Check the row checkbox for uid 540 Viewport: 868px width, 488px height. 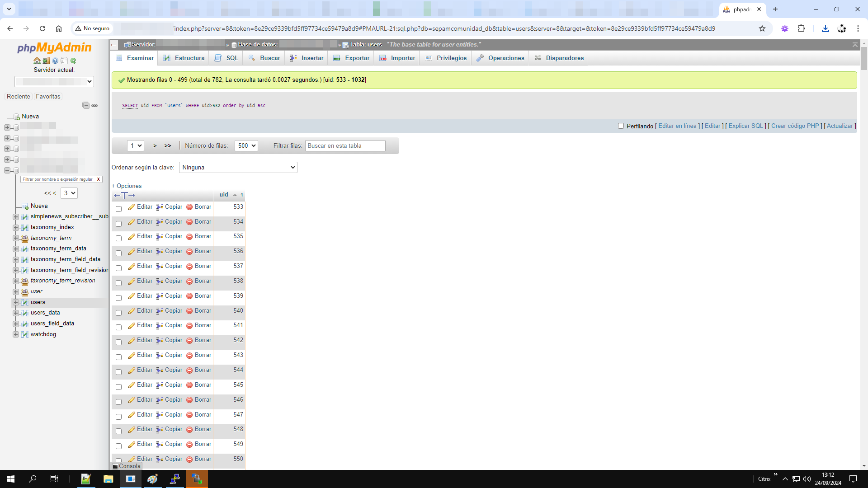[118, 313]
